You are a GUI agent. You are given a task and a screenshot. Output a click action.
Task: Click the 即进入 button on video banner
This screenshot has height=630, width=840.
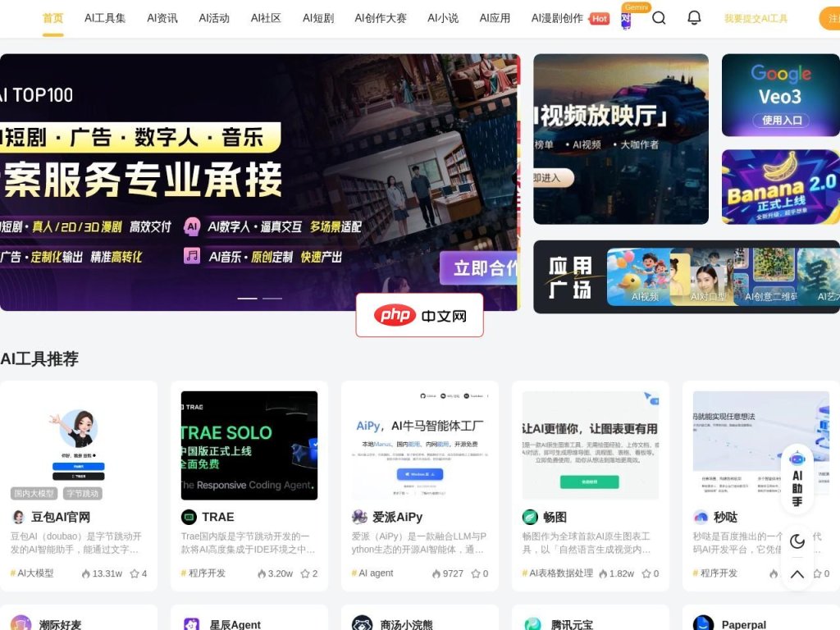click(x=553, y=178)
